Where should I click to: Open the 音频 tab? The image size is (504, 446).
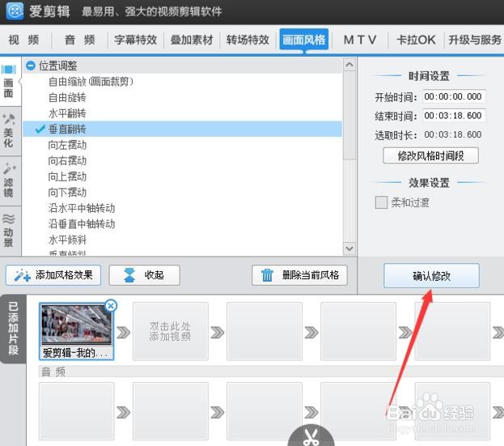[x=80, y=40]
